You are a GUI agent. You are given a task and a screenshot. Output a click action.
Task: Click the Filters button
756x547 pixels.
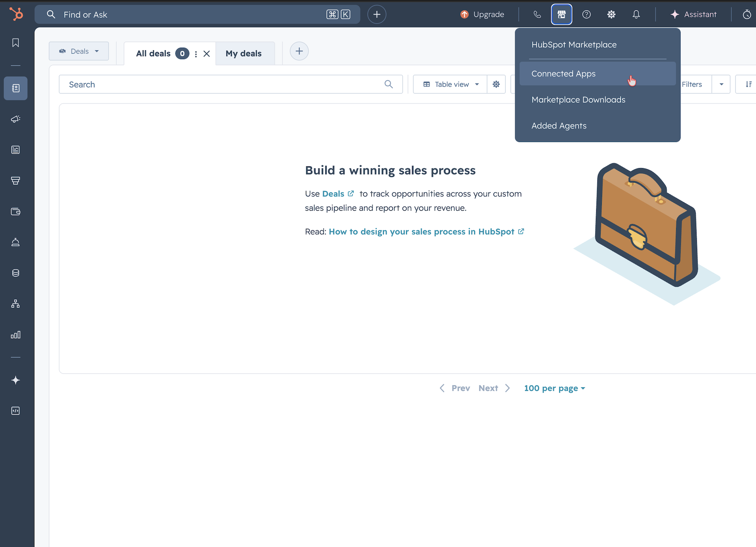coord(692,84)
